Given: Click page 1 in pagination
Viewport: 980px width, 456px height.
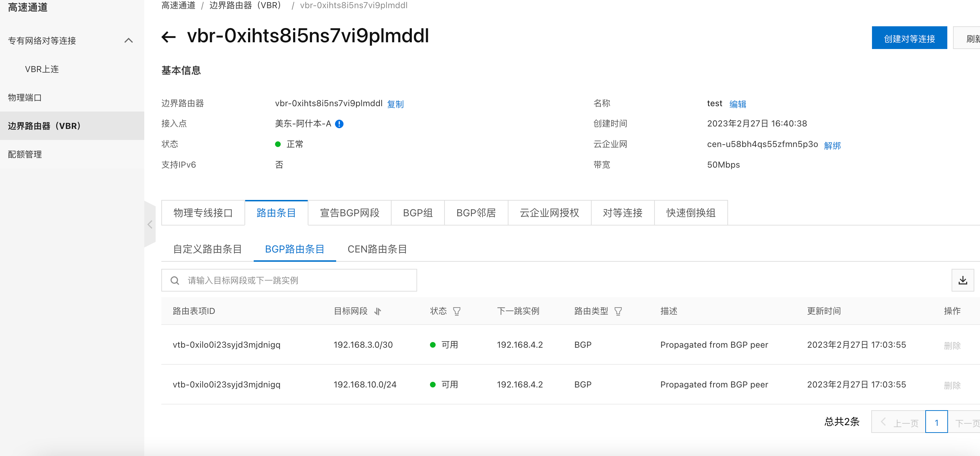Looking at the screenshot, I should pos(936,422).
